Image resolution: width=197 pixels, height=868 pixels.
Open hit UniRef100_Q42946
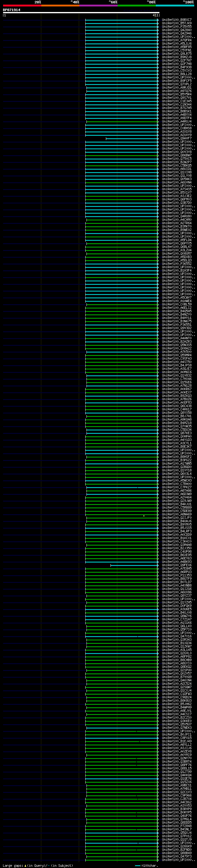pyautogui.click(x=177, y=33)
